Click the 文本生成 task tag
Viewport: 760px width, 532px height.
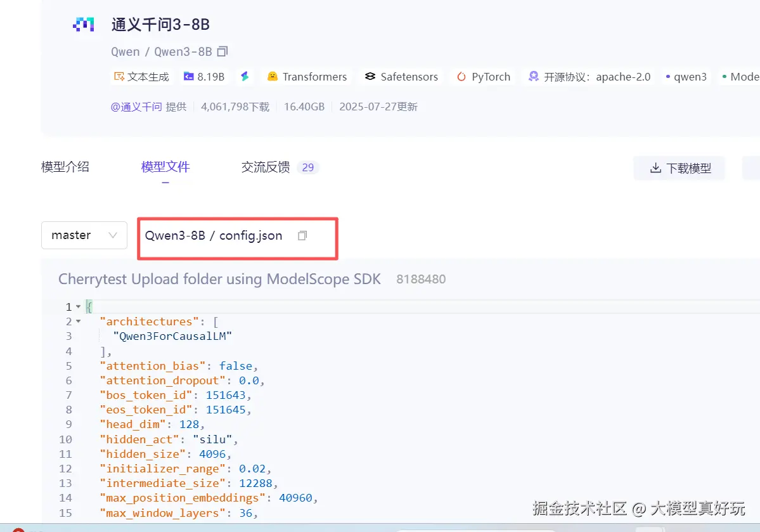pyautogui.click(x=141, y=77)
